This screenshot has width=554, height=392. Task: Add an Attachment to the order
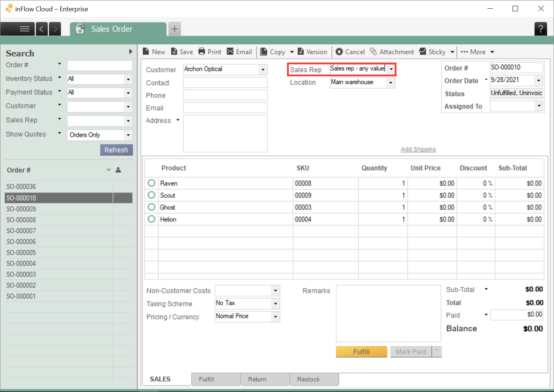[392, 52]
